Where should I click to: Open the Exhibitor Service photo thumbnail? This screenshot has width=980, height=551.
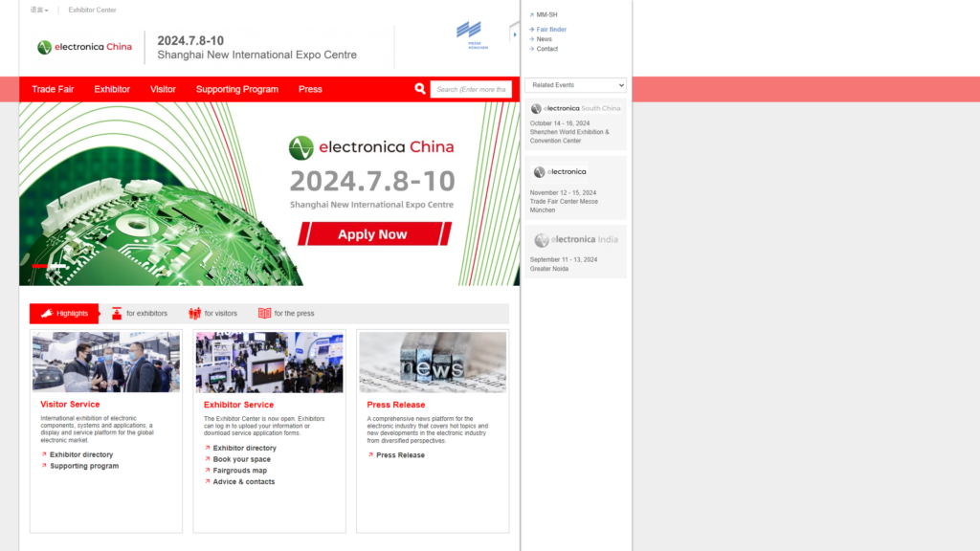[269, 363]
